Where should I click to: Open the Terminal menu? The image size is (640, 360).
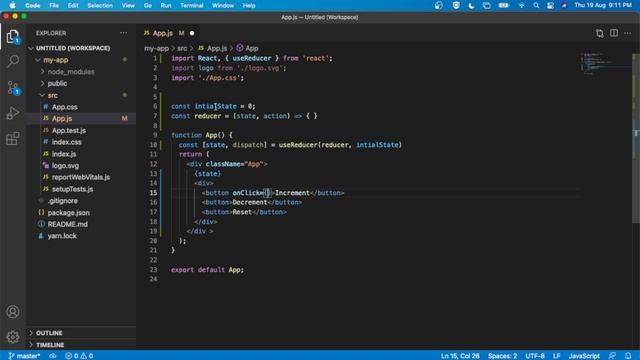click(192, 5)
